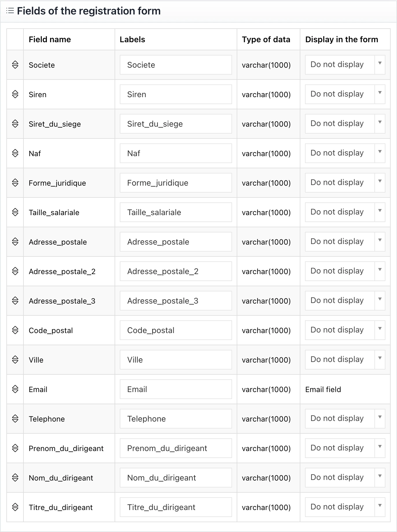Open the Ville display dropdown
The width and height of the screenshot is (397, 532).
pos(345,360)
